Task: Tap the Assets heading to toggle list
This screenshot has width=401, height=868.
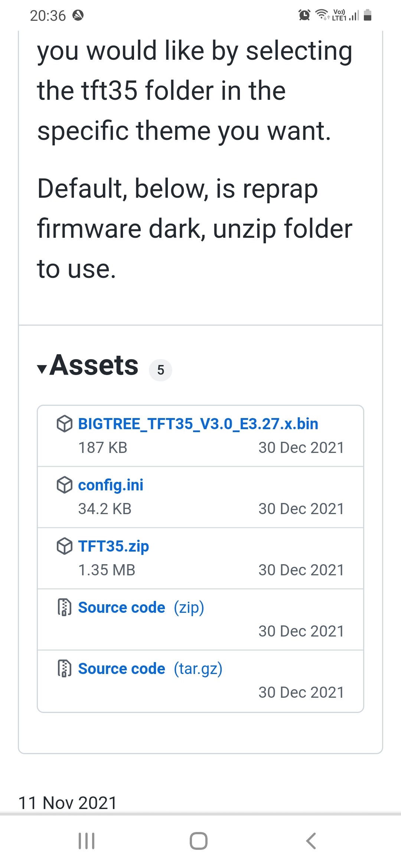Action: tap(94, 365)
